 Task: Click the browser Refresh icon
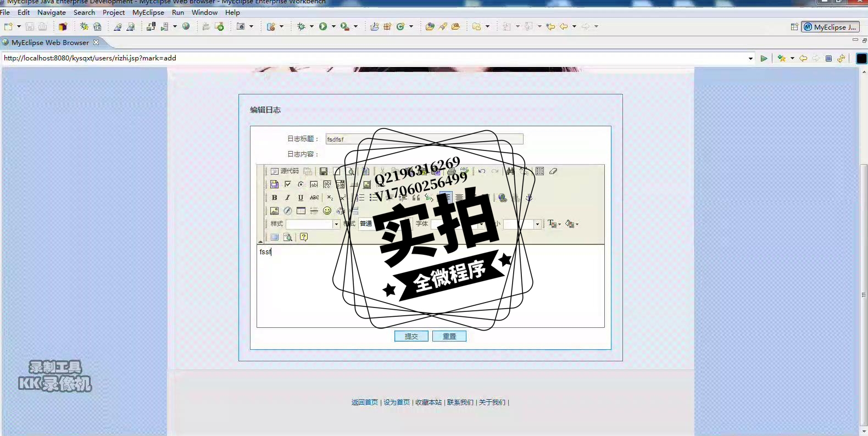(x=841, y=58)
